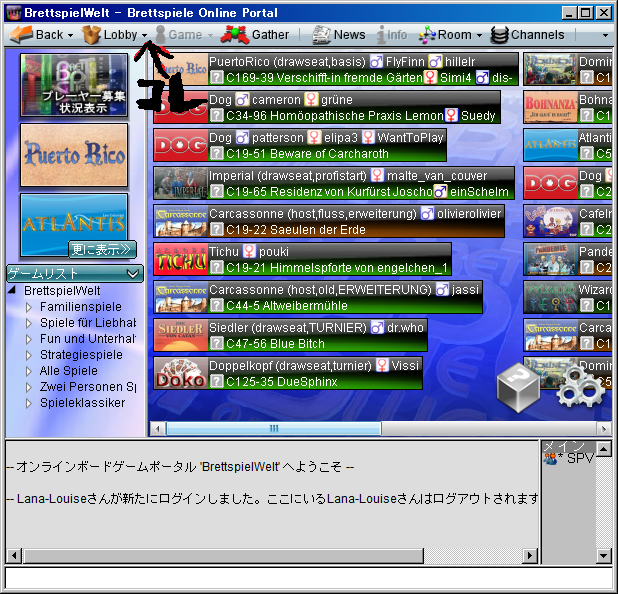Select the Puerto Rico thumbnail in sidebar
This screenshot has height=594, width=618.
(x=74, y=155)
